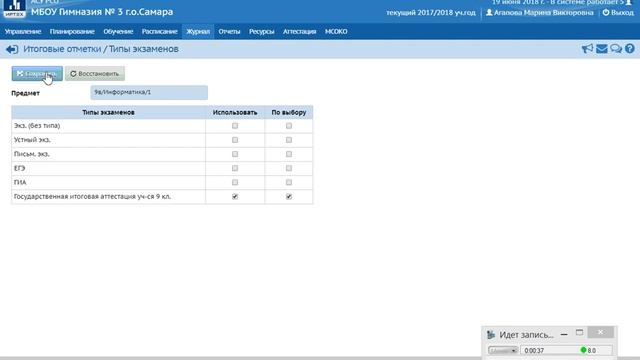Screen dimensions: 640x360
Task: Check По выбору for ГИА
Action: (x=289, y=182)
